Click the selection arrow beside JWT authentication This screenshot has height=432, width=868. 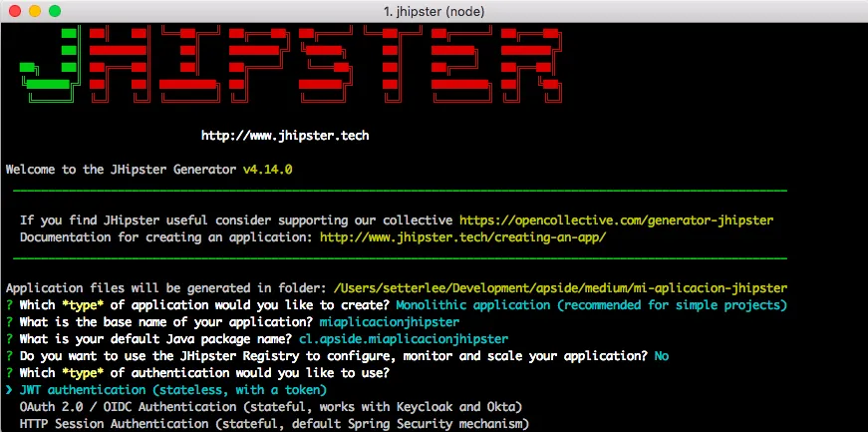[x=9, y=390]
